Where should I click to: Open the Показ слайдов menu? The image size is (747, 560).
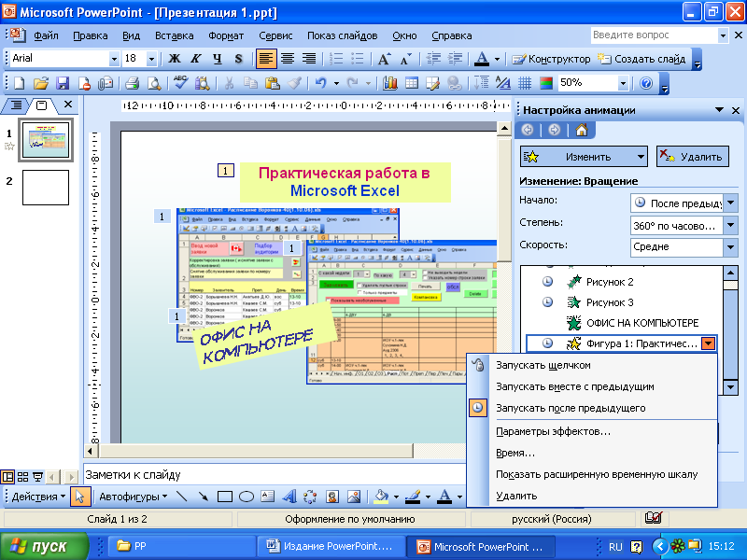342,35
